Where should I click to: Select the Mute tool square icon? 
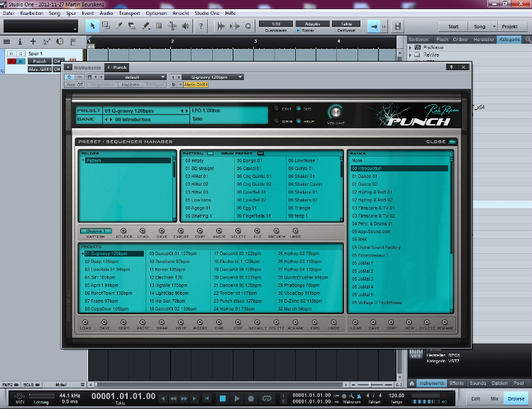[159, 26]
